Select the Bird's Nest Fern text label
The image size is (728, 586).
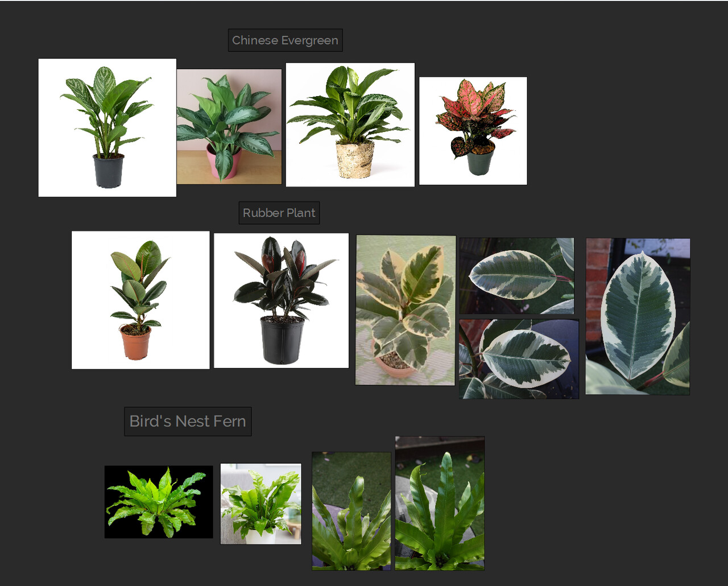coord(188,422)
